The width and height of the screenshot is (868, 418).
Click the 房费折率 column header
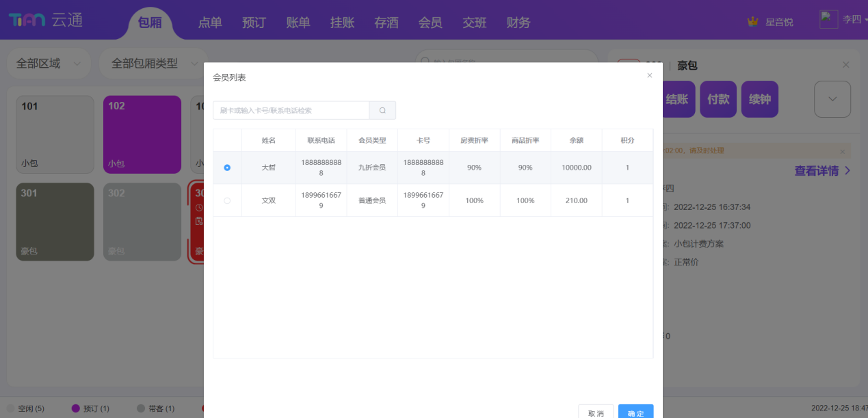tap(474, 140)
